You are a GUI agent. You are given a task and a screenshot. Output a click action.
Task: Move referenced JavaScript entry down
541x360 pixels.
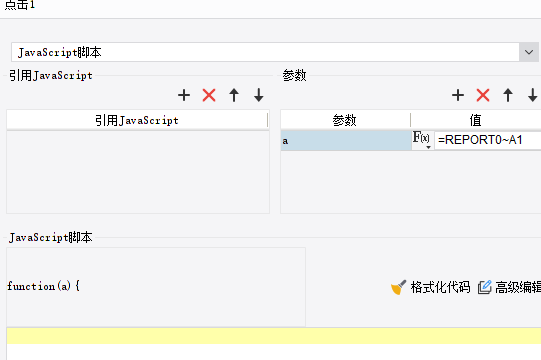click(x=259, y=95)
